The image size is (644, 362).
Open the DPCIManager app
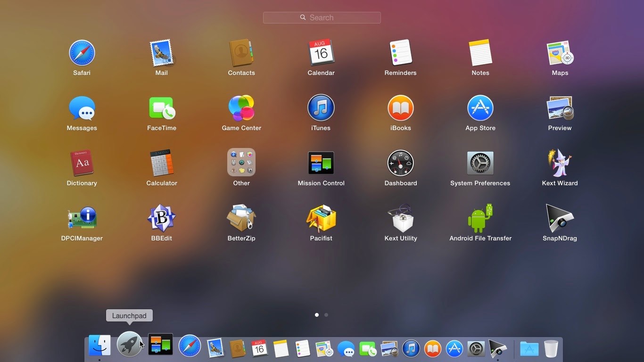82,218
